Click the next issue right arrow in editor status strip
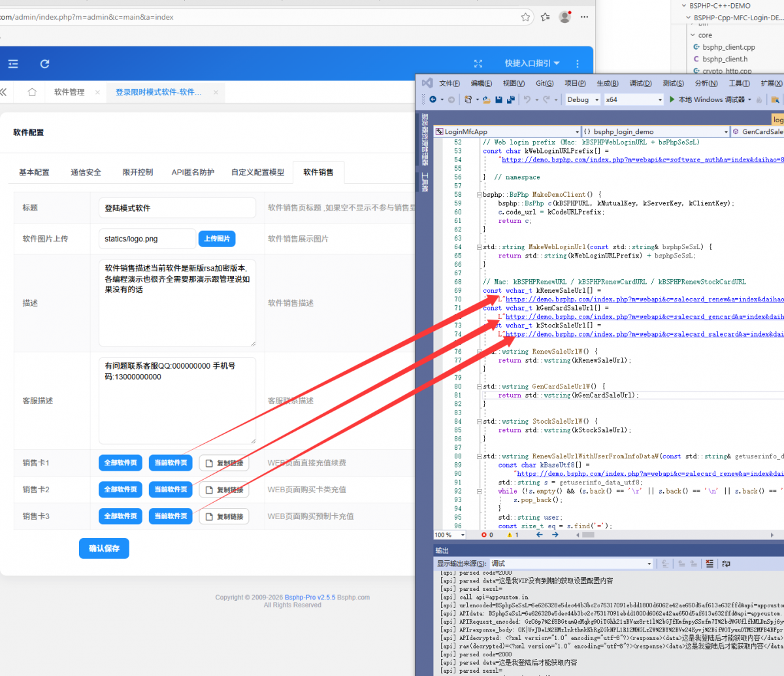The width and height of the screenshot is (784, 676). click(x=555, y=535)
